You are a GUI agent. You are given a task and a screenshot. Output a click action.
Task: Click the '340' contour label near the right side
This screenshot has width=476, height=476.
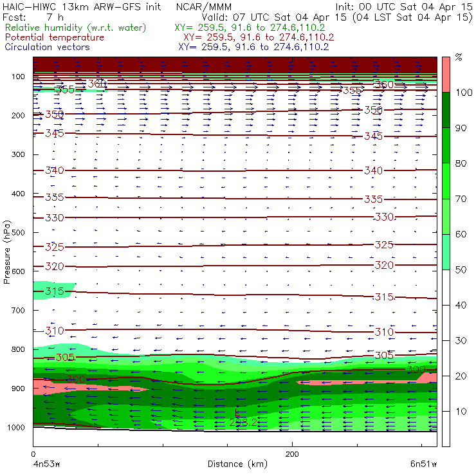(x=373, y=170)
